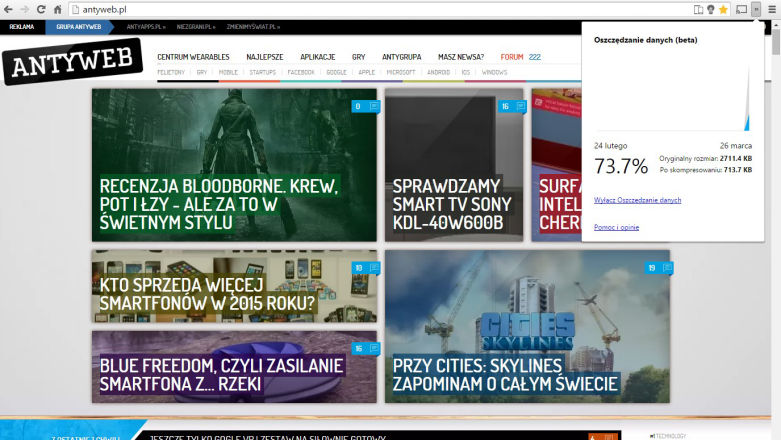Open the IOS category
The image size is (781, 440).
pos(466,72)
